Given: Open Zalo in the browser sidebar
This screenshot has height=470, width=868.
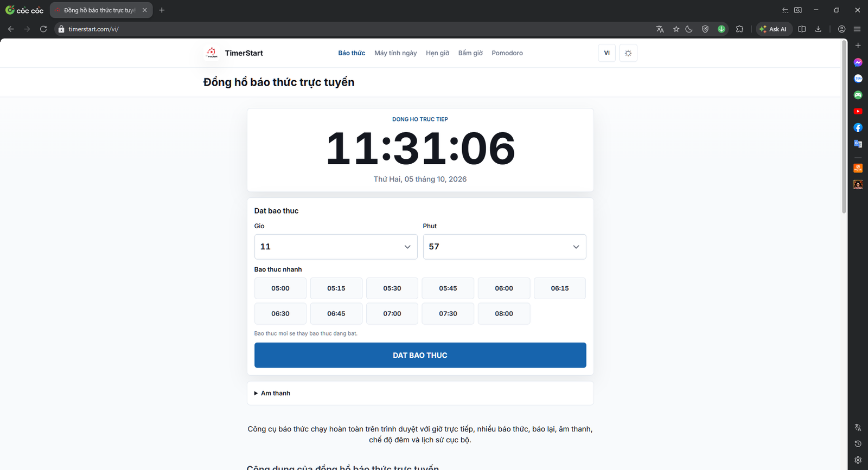Looking at the screenshot, I should point(858,79).
